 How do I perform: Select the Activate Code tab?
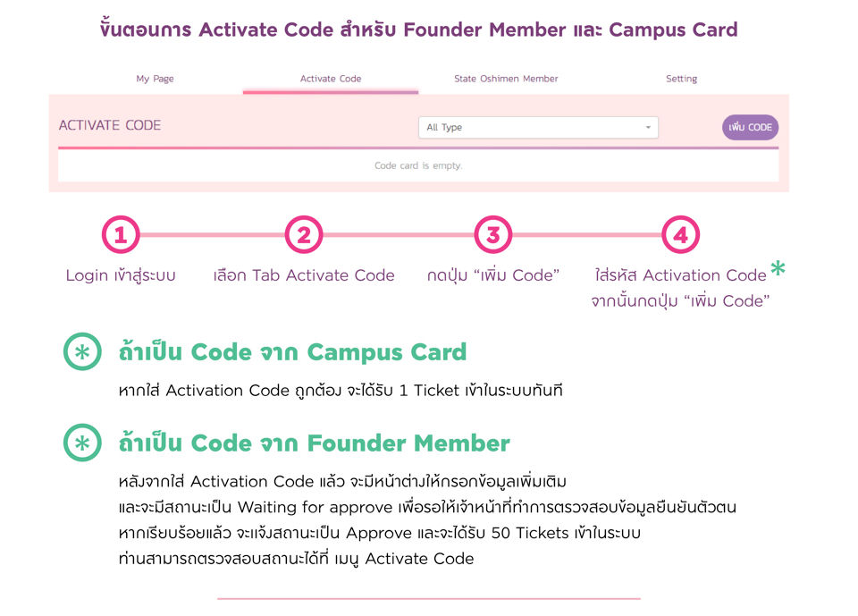click(331, 79)
